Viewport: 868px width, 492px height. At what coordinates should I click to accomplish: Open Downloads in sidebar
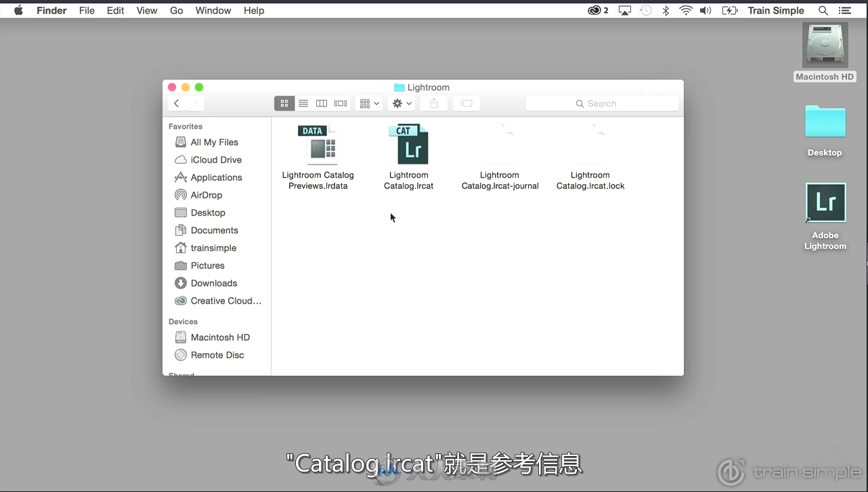[213, 283]
